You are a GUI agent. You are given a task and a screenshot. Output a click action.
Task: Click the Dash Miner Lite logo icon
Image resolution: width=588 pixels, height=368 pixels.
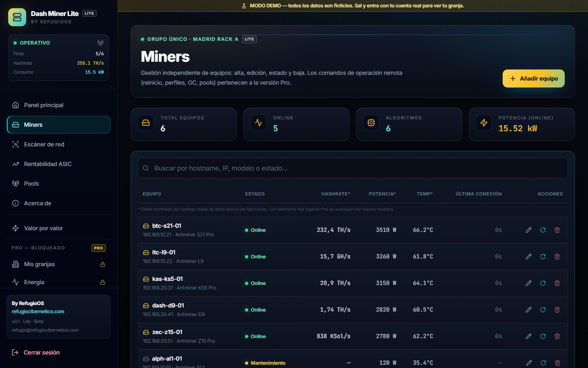tap(17, 17)
